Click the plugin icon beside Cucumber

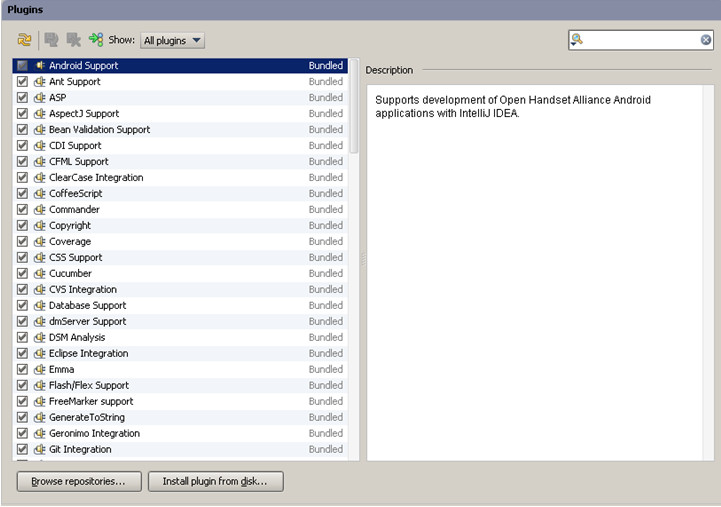tap(40, 273)
